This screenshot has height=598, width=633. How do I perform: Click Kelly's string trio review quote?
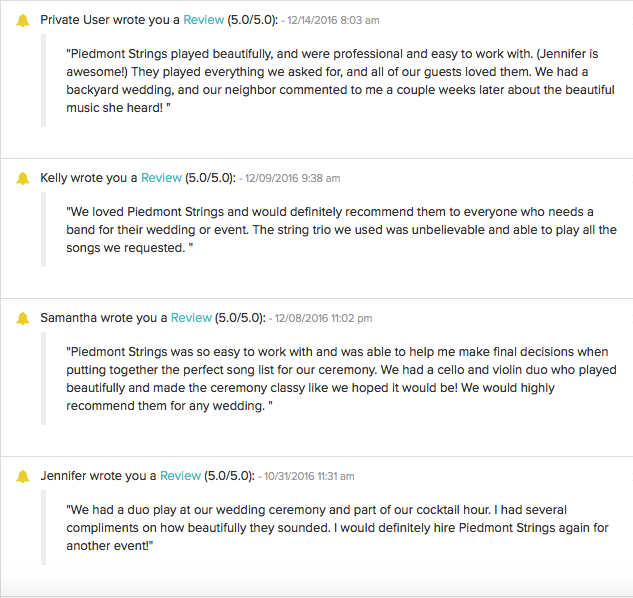(342, 230)
